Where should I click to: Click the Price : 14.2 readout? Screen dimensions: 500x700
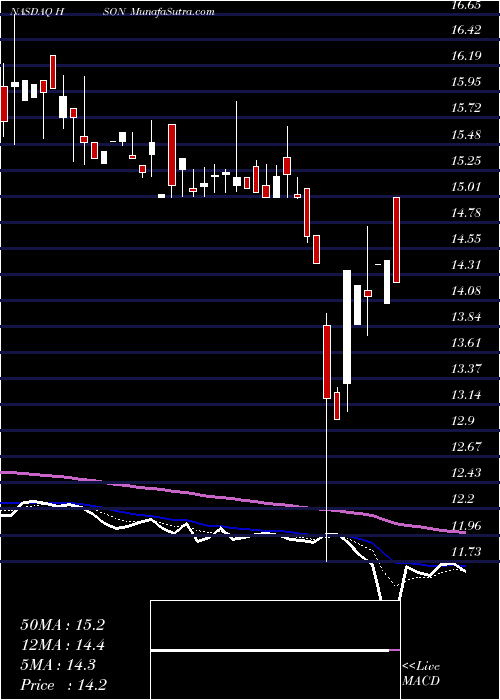pos(62,685)
